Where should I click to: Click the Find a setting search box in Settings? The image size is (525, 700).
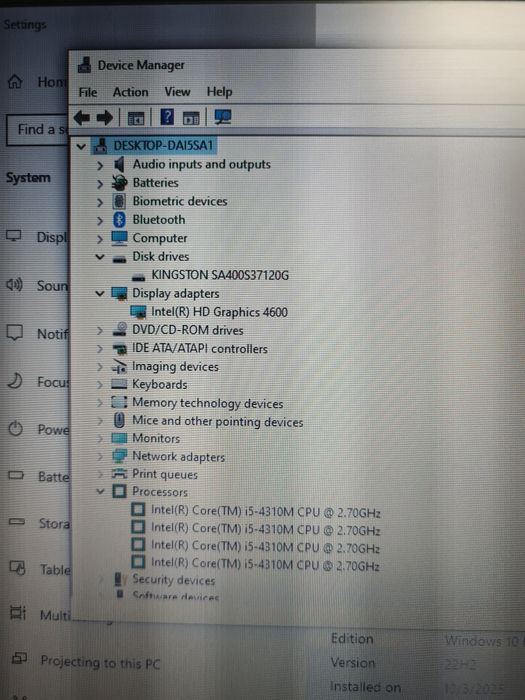pos(38,130)
